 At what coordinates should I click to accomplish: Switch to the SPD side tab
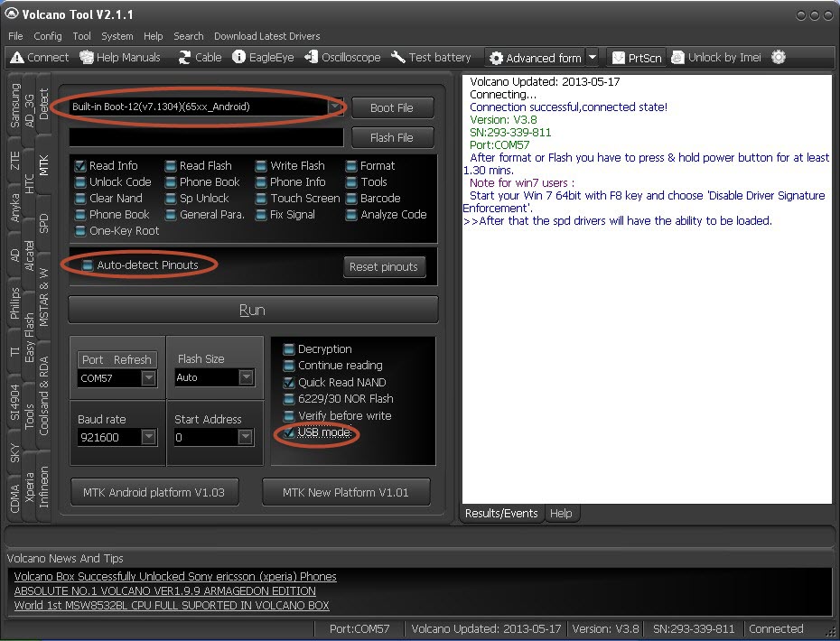tap(44, 223)
